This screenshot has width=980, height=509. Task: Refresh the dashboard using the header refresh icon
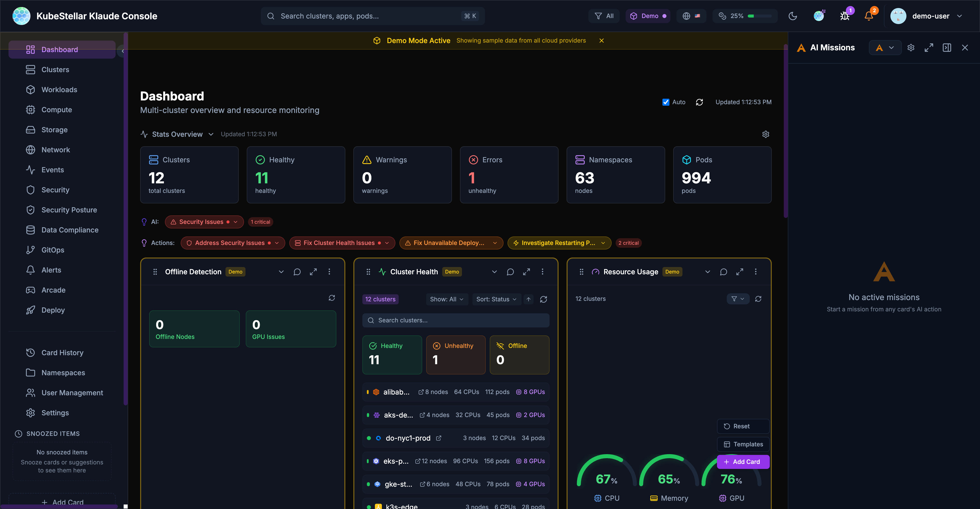[699, 102]
